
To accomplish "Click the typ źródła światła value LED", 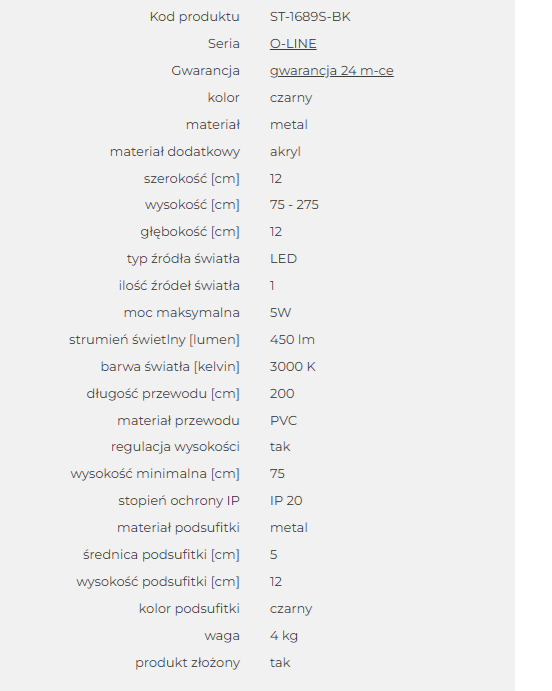I will point(283,259).
